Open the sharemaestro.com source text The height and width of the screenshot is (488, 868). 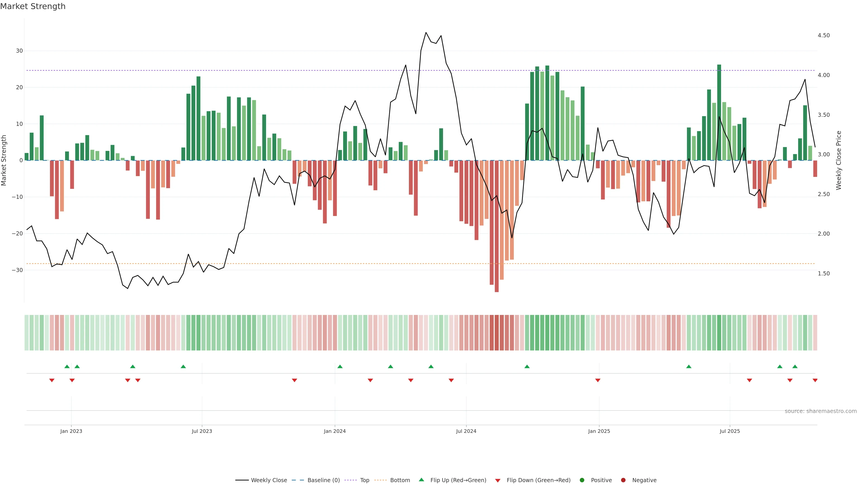821,411
